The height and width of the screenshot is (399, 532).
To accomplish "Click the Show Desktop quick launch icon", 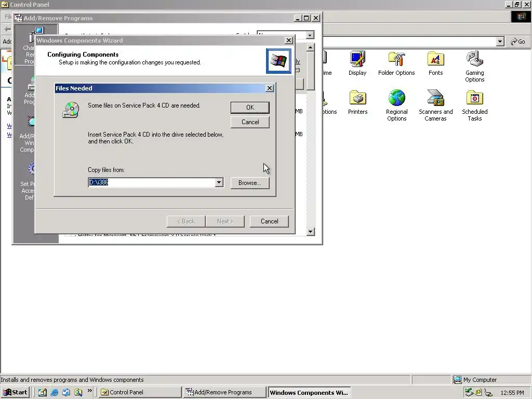I will point(42,392).
